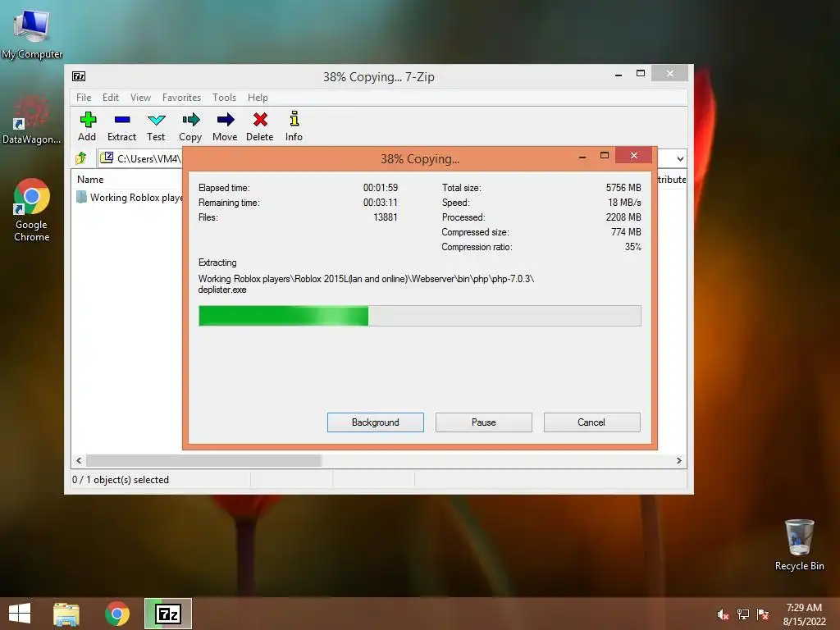
Task: Click the Files count 13881
Action: (x=386, y=217)
